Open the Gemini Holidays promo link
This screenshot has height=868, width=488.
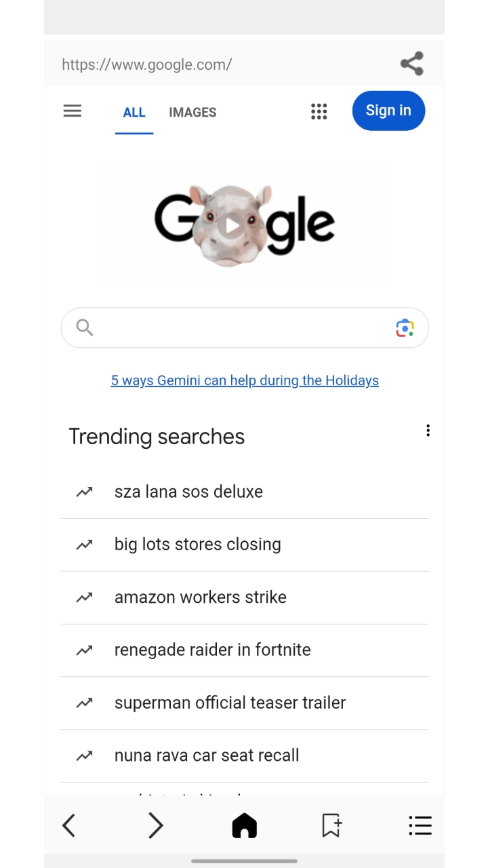tap(245, 380)
